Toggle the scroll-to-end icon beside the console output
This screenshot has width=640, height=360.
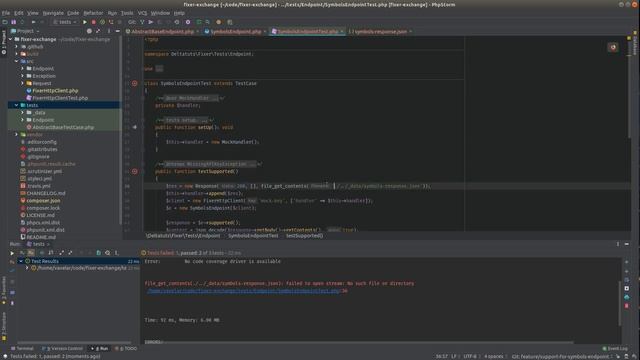627,288
